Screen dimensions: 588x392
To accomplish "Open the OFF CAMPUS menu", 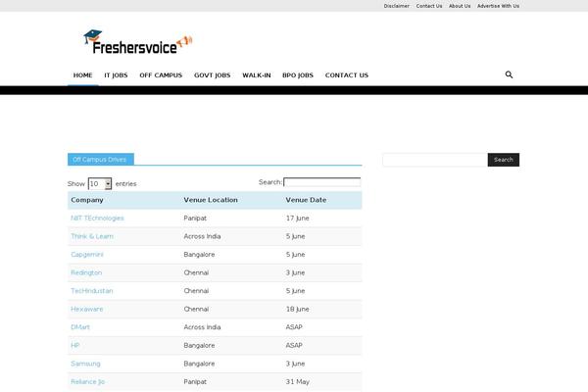I will point(161,75).
